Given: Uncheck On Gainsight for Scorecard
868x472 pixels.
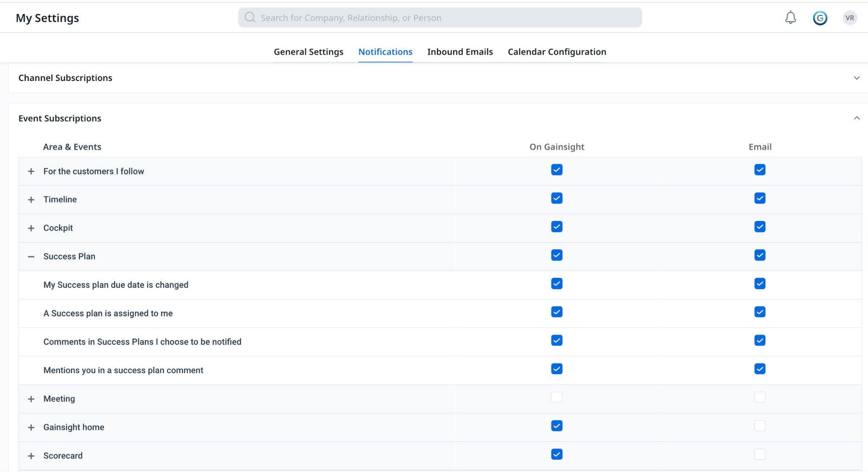Looking at the screenshot, I should click(556, 454).
